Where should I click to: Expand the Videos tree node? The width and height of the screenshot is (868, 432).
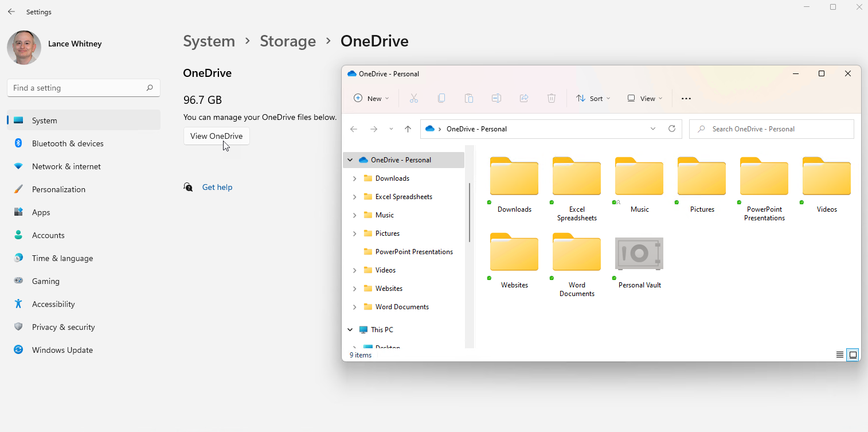coord(354,270)
